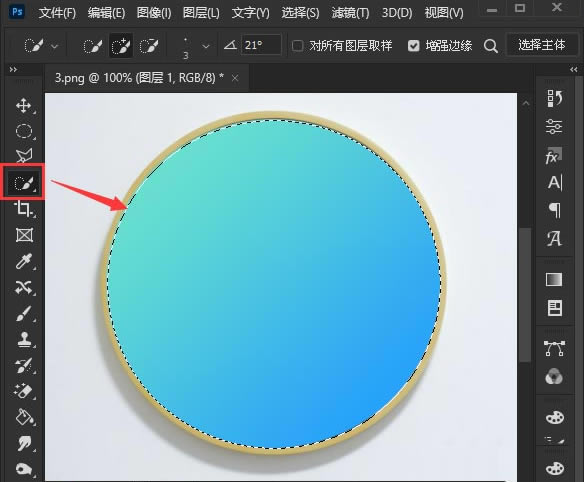
Task: Expand the collapsed toolbar with double arrows
Action: pyautogui.click(x=13, y=70)
